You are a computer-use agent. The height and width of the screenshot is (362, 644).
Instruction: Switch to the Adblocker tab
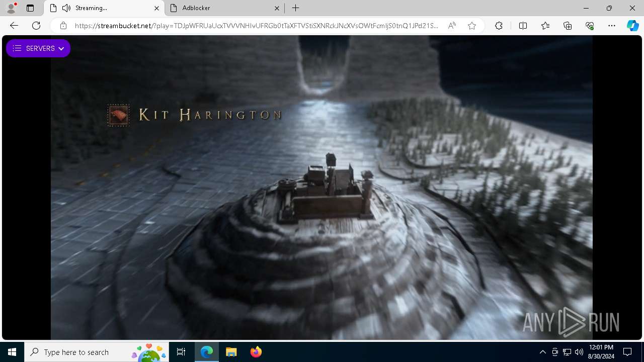[225, 8]
